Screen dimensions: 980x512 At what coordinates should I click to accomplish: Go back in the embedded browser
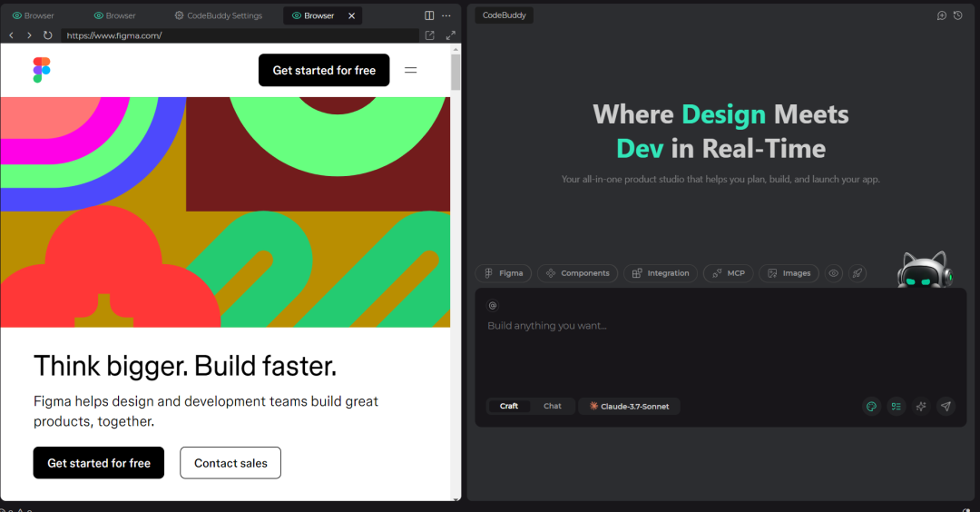[x=11, y=35]
